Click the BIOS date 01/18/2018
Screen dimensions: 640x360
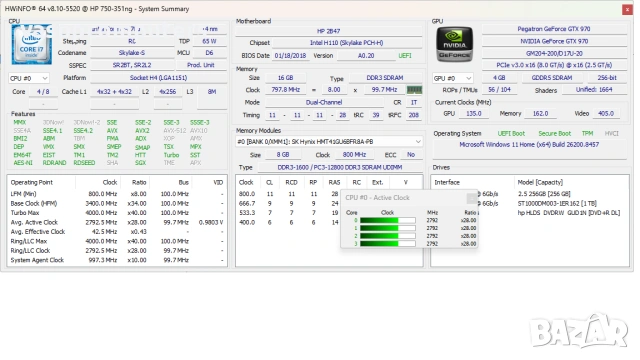click(290, 56)
